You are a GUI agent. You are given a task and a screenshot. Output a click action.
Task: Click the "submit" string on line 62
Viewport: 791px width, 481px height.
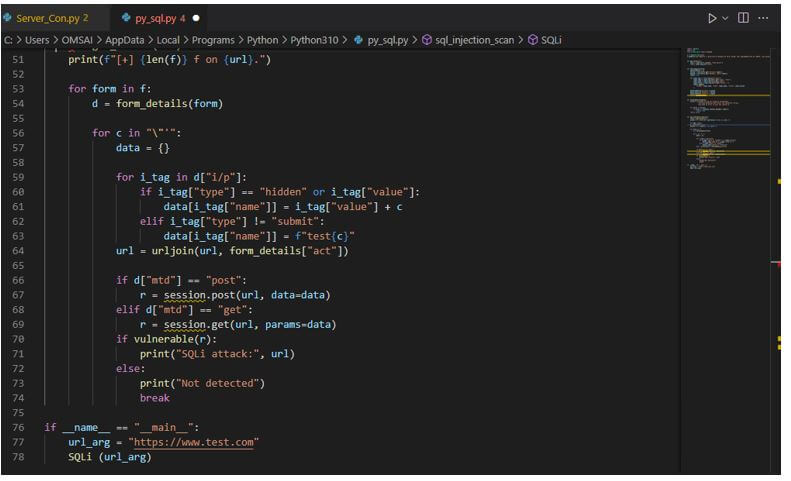click(295, 222)
